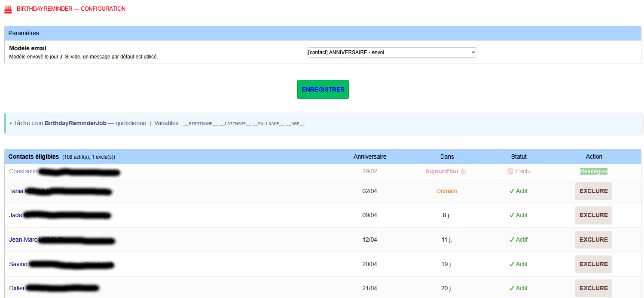Open Tania's contact link
The height and width of the screenshot is (298, 644).
point(16,191)
